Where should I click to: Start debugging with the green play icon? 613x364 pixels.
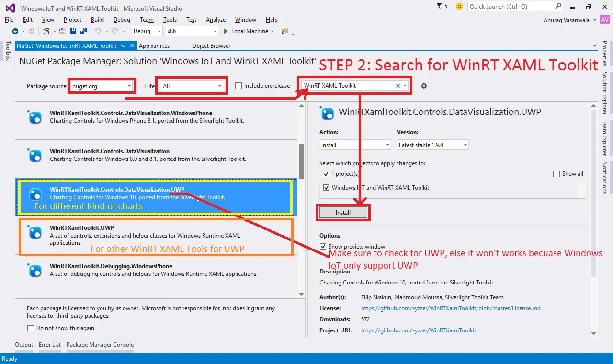coord(226,31)
